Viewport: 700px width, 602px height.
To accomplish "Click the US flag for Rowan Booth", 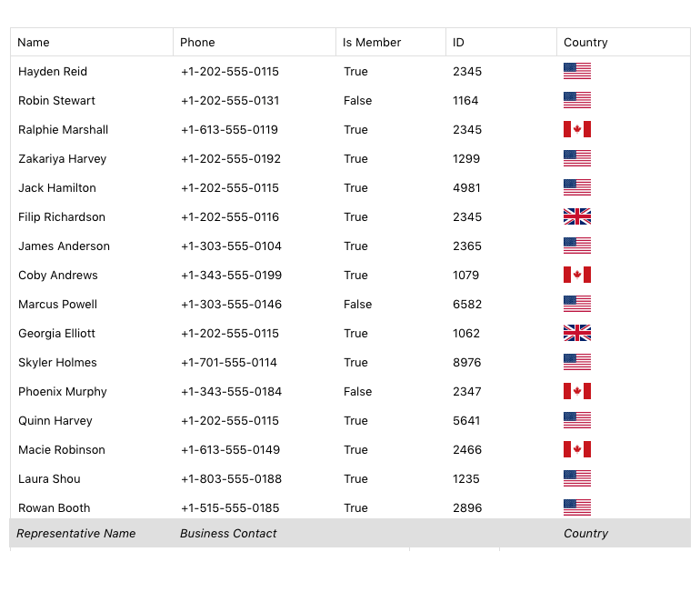I will (577, 507).
